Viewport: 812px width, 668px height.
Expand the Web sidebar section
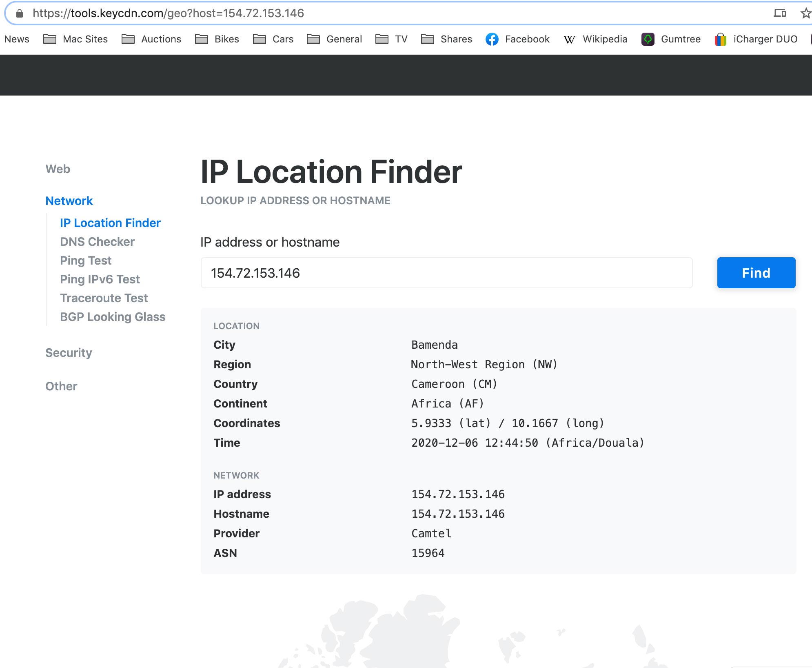[58, 169]
